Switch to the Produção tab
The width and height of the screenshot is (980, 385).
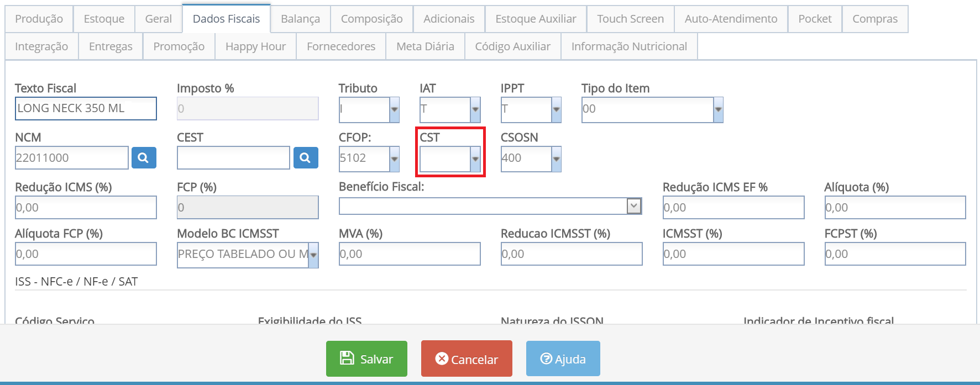[x=39, y=19]
